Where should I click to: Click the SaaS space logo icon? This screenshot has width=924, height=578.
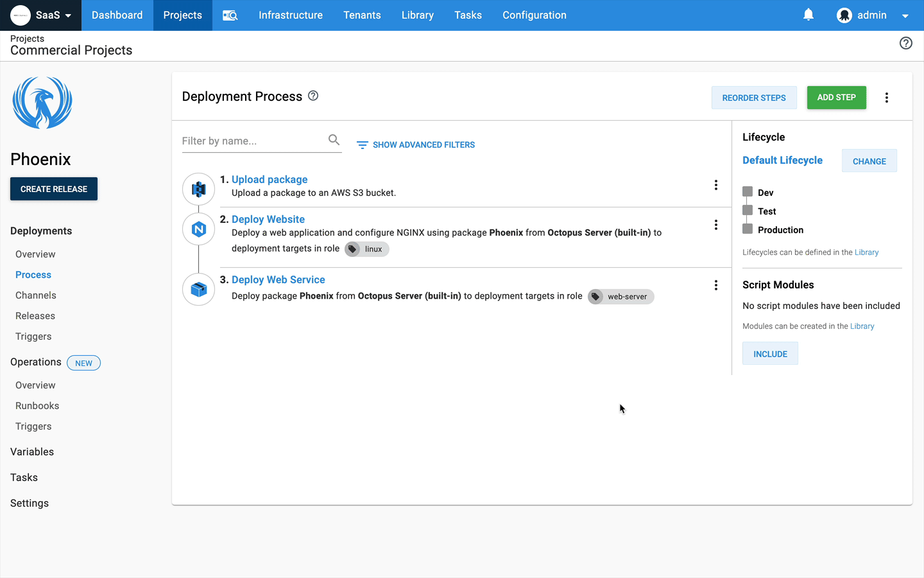pyautogui.click(x=21, y=15)
